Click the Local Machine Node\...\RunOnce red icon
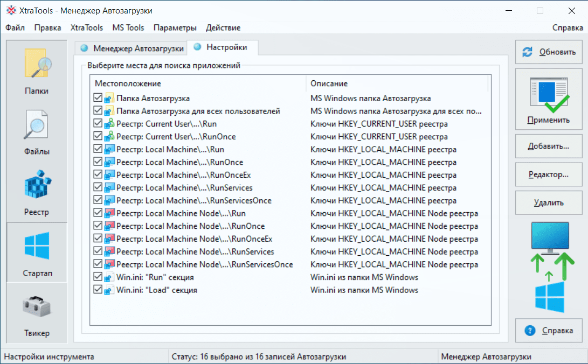Image resolution: width=588 pixels, height=364 pixels. click(x=109, y=226)
